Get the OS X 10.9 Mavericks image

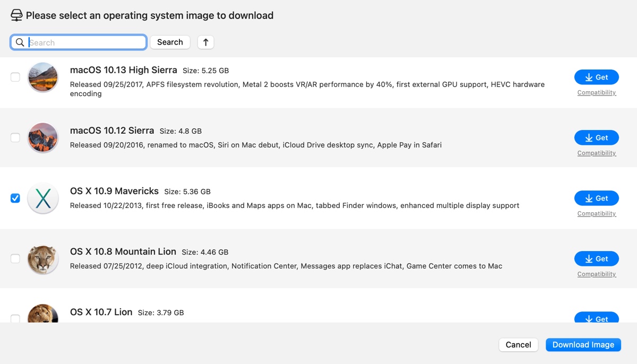point(596,198)
